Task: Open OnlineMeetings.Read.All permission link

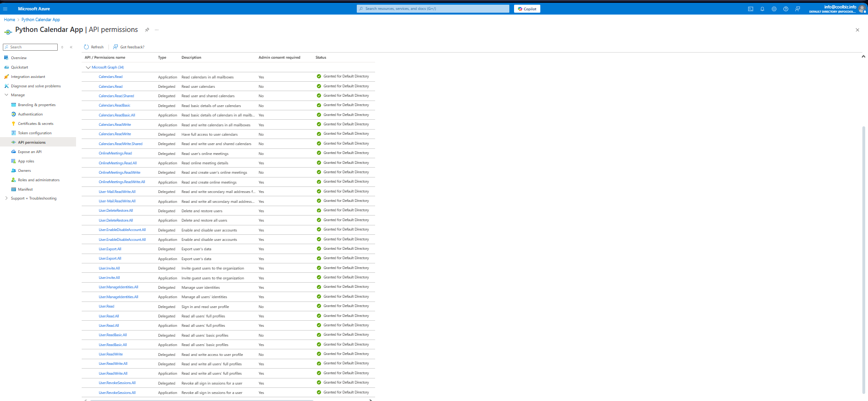Action: 118,163
